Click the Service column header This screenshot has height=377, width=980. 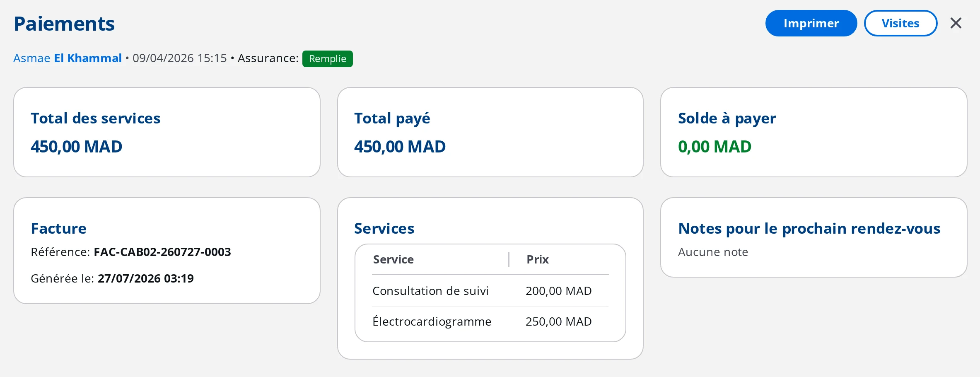click(x=393, y=259)
